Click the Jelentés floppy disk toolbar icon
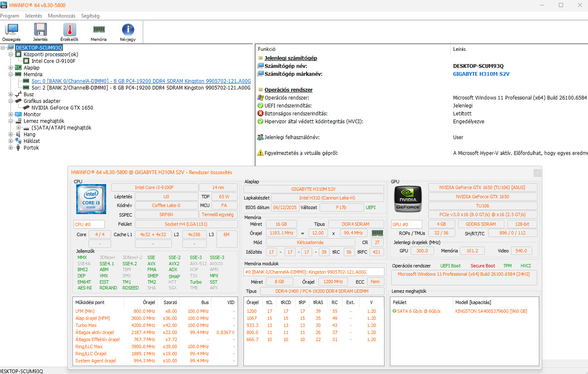This screenshot has height=374, width=588. coord(40,32)
